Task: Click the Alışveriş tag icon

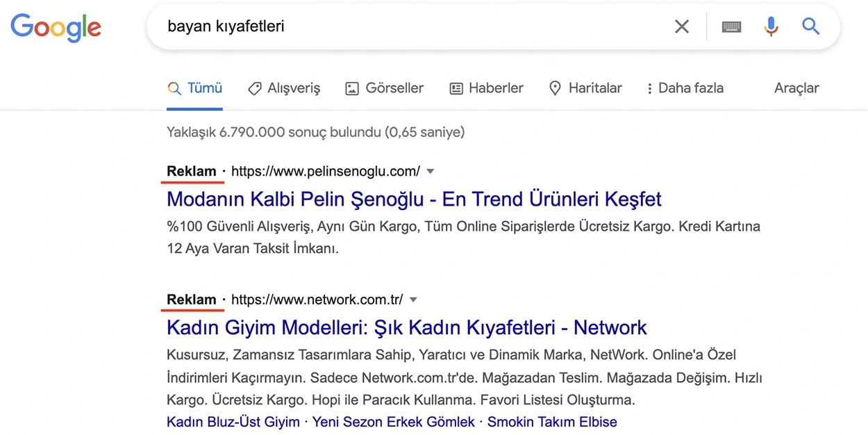Action: (255, 88)
